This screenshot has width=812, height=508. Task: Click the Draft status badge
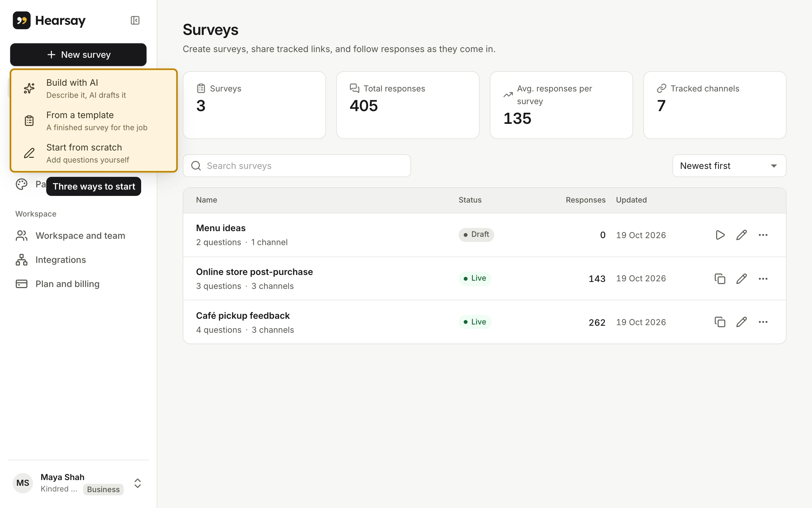pyautogui.click(x=476, y=235)
